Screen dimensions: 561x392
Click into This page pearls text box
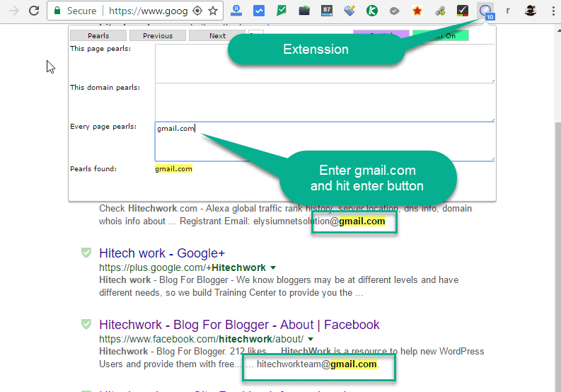[325, 64]
